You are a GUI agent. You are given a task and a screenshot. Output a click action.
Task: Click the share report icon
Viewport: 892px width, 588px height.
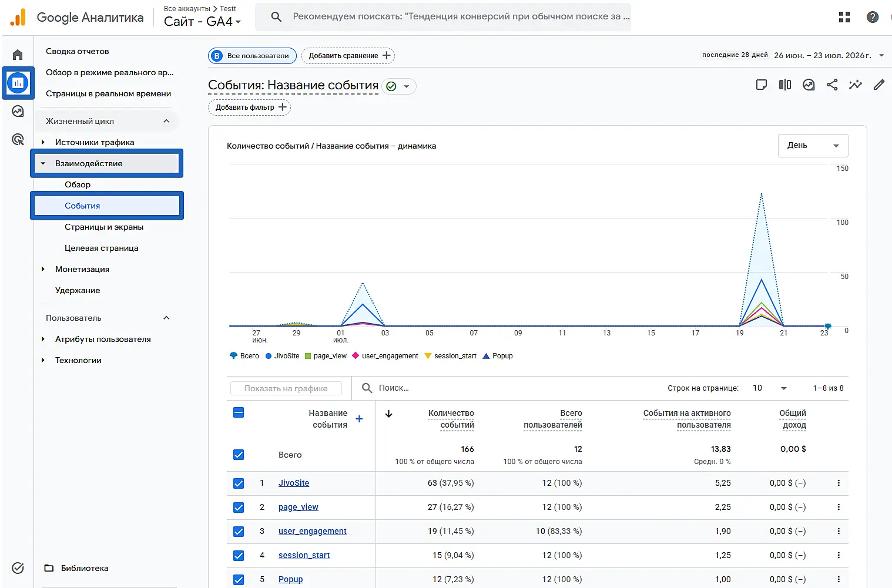pyautogui.click(x=832, y=85)
